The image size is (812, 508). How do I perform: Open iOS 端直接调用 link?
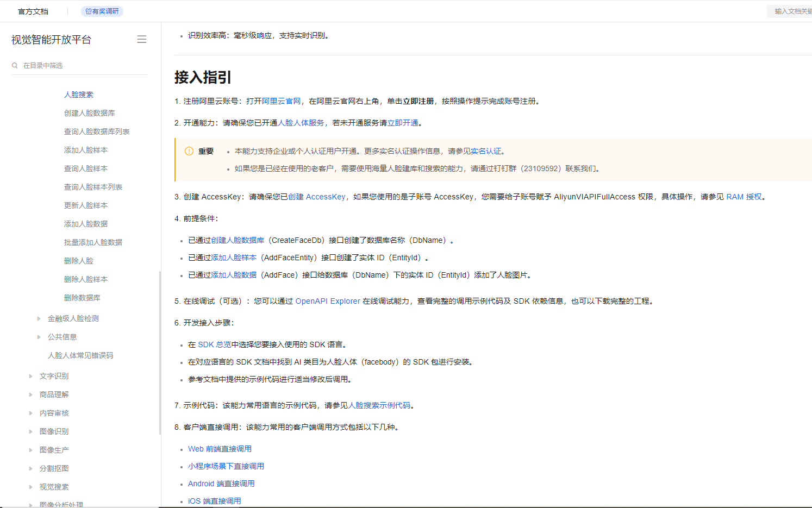[x=214, y=501]
